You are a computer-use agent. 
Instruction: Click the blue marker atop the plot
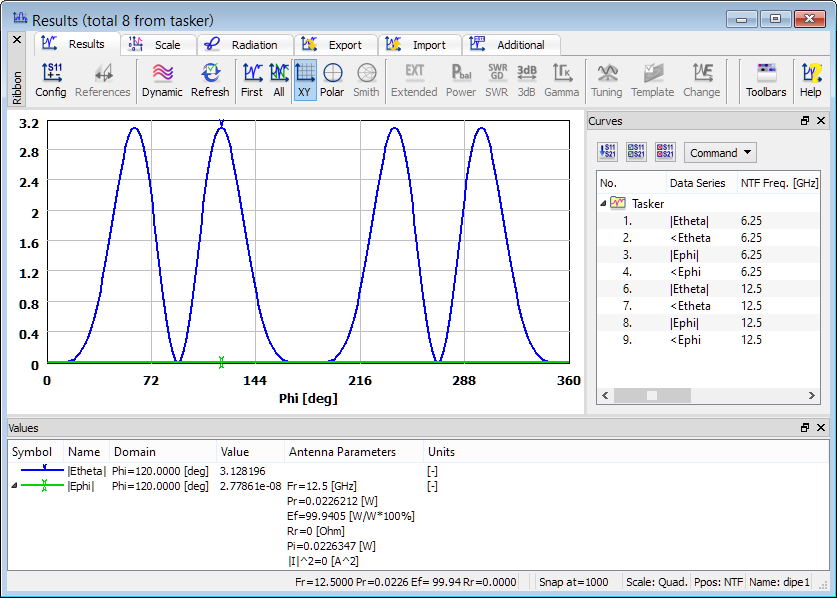click(x=221, y=123)
